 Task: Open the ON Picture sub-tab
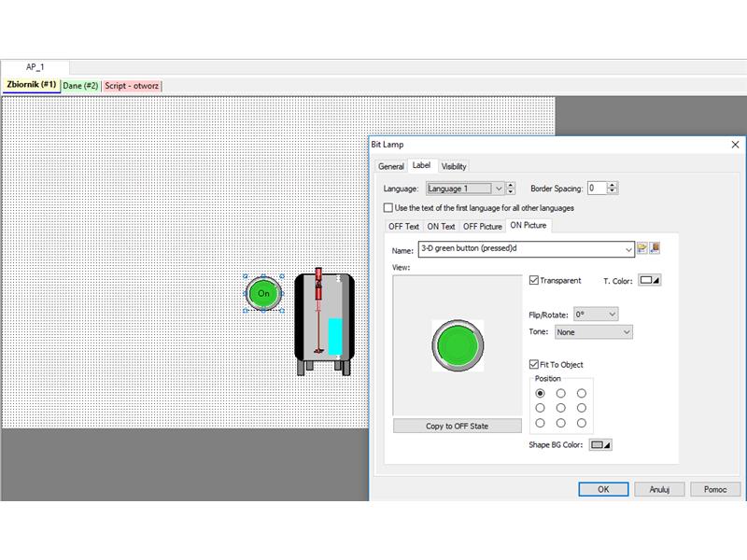coord(529,225)
